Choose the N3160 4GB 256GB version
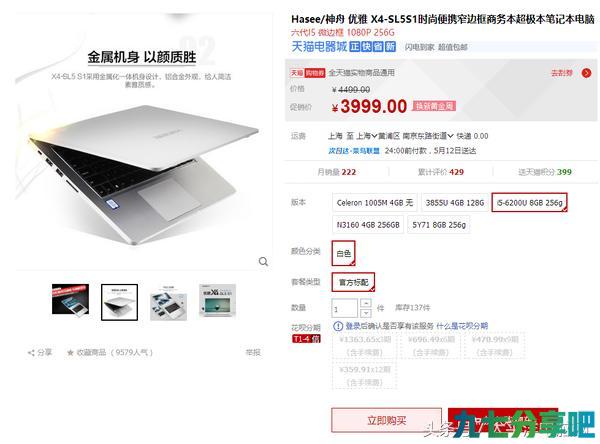 368,225
